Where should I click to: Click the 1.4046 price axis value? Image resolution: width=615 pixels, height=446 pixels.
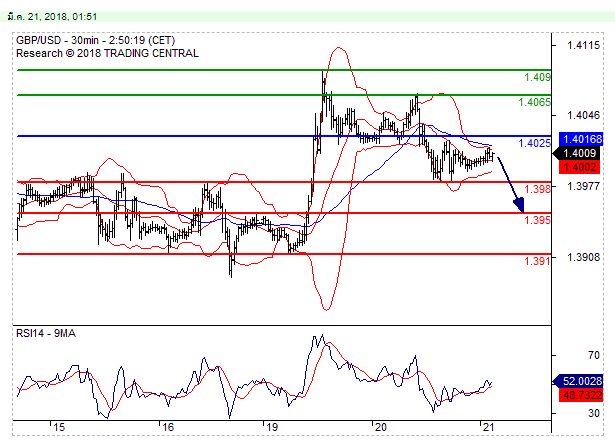pos(583,115)
